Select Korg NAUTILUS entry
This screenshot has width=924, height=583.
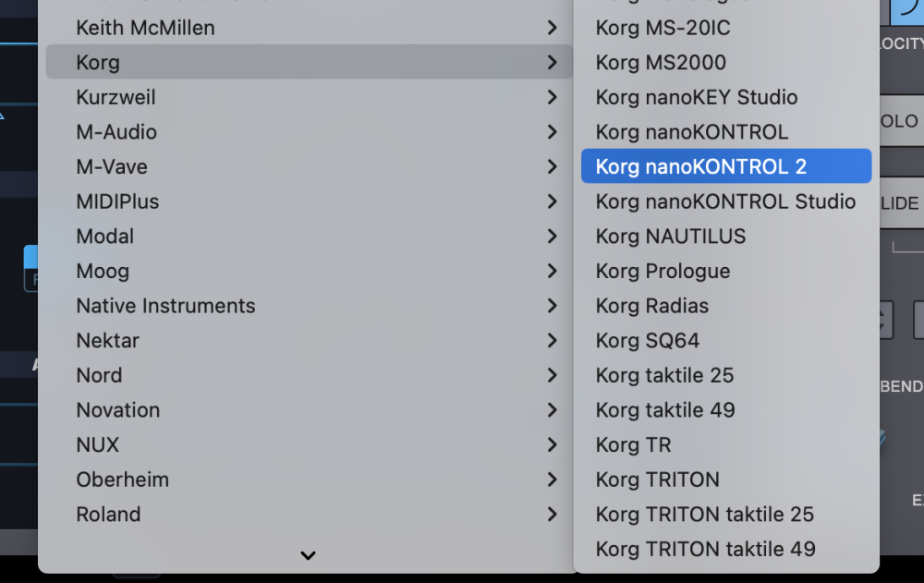pos(671,237)
